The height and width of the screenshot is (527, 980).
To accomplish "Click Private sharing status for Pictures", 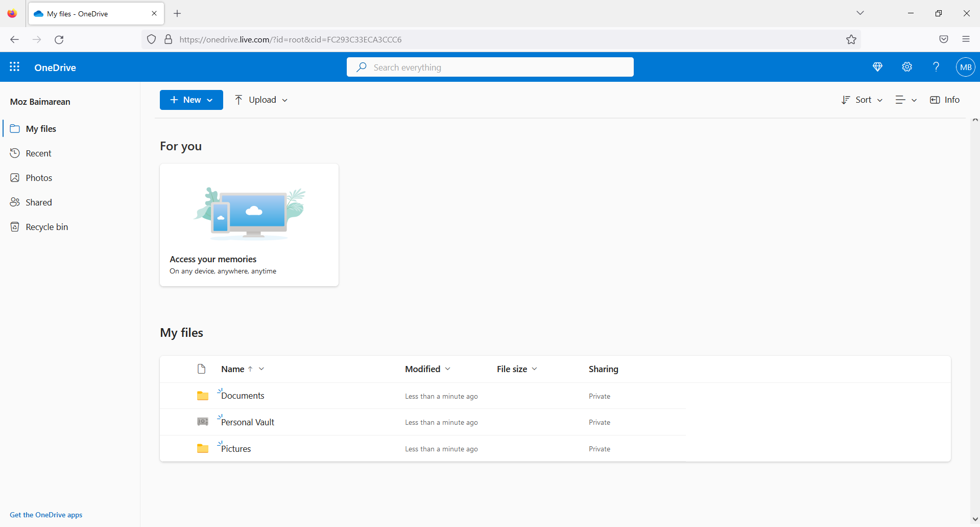I will coord(600,449).
